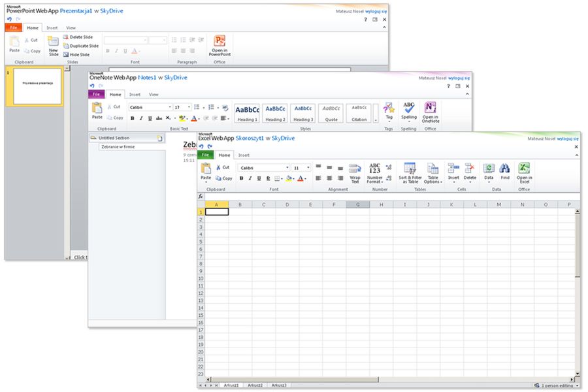The width and height of the screenshot is (588, 392).
Task: Click text highlight color in OneNote
Action: [182, 118]
